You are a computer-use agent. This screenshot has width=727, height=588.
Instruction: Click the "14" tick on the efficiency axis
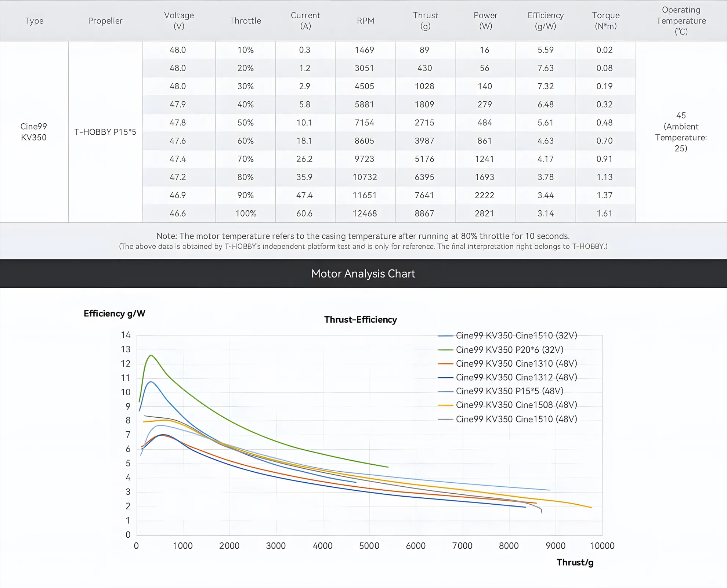coord(126,335)
